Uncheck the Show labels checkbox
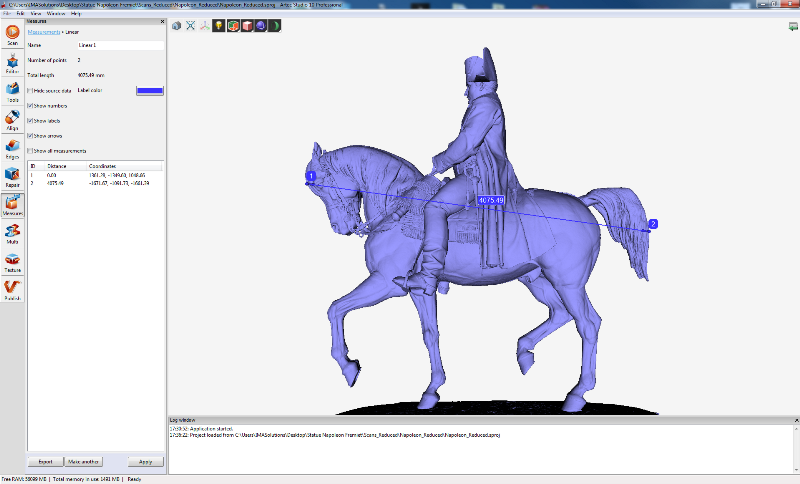Viewport: 800px width, 484px height. [x=30, y=121]
